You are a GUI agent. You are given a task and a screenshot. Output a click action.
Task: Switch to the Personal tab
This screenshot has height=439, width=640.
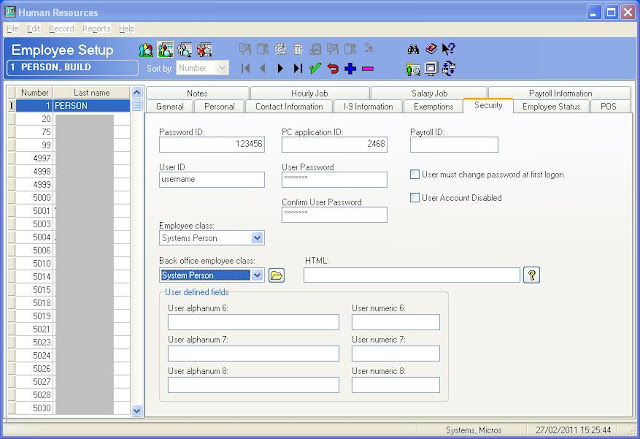pos(220,106)
